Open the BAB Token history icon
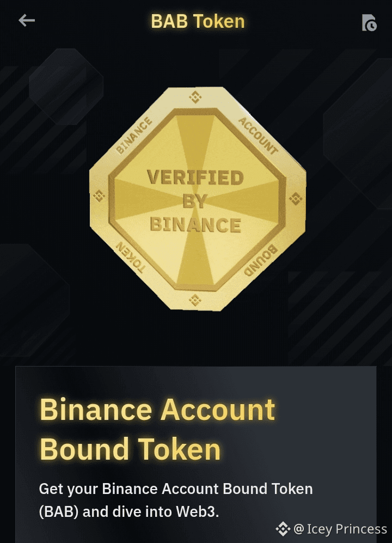This screenshot has height=543, width=392. tap(369, 22)
